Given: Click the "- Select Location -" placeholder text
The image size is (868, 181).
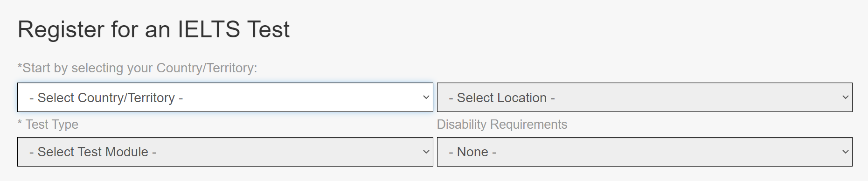Looking at the screenshot, I should (x=502, y=98).
